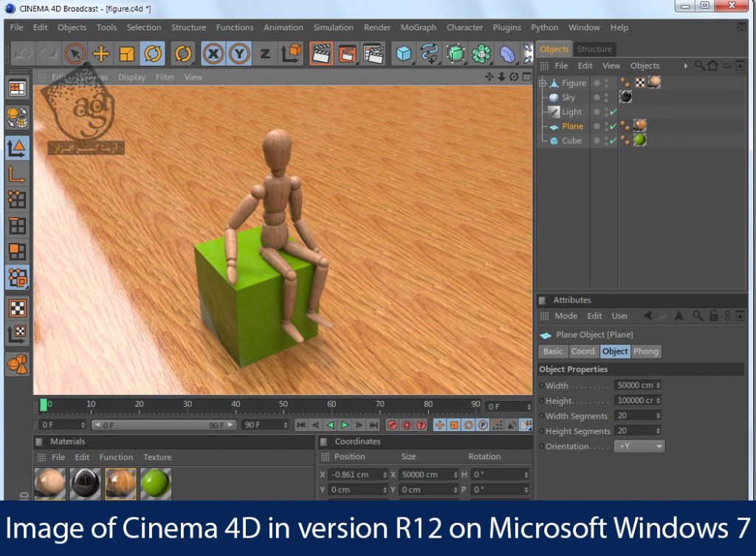Click Make Editable icon in left sidebar
Viewport: 756px width, 556px height.
coord(18,117)
